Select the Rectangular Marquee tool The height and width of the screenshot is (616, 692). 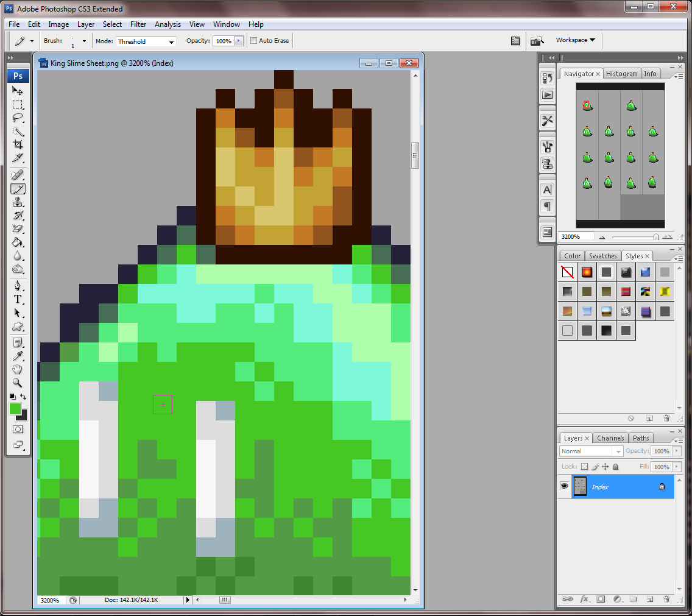(18, 105)
